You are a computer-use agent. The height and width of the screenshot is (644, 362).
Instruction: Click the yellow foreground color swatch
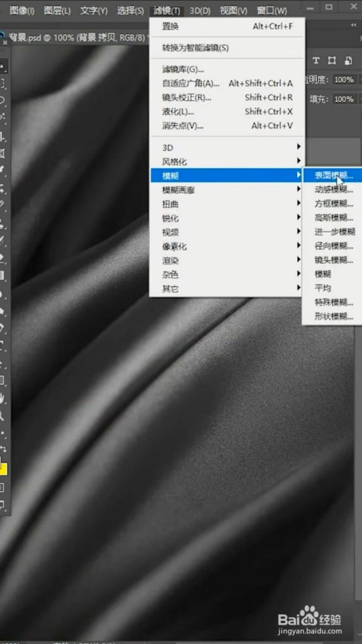(3, 469)
